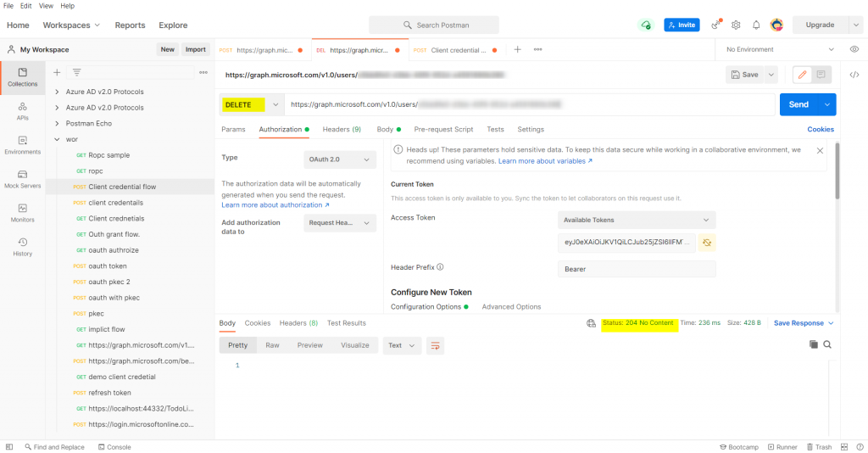The height and width of the screenshot is (453, 868).
Task: Open the Send button dropdown arrow
Action: tap(827, 104)
